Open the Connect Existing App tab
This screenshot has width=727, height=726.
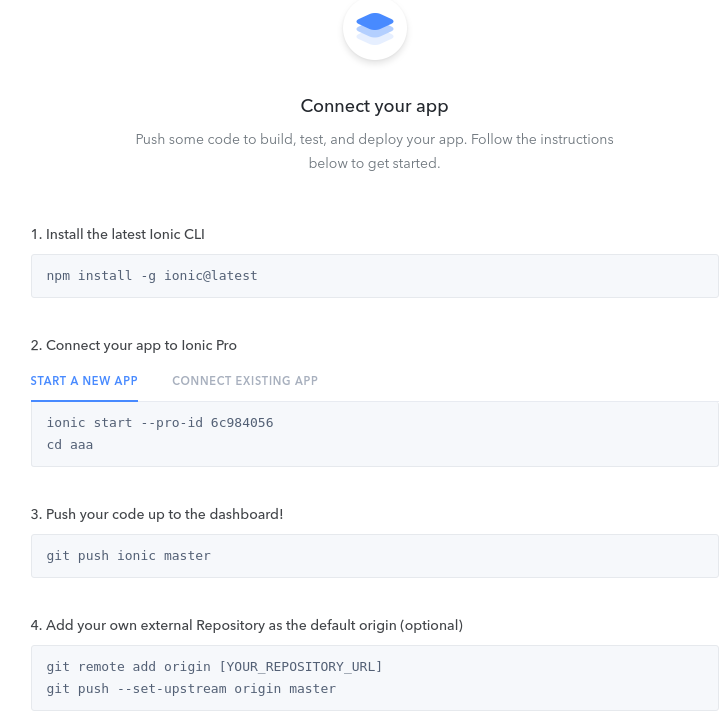[x=245, y=381]
